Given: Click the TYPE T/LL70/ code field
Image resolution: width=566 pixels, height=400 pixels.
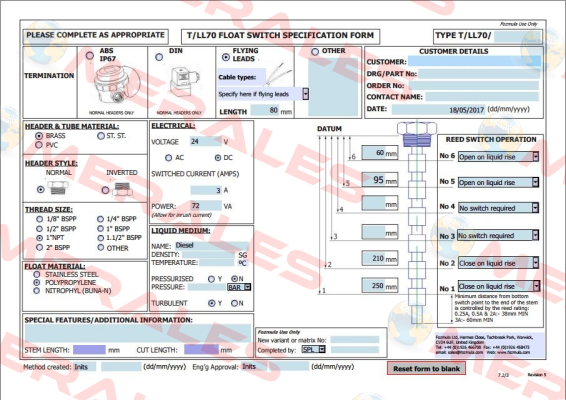Looking at the screenshot, I should click(517, 36).
